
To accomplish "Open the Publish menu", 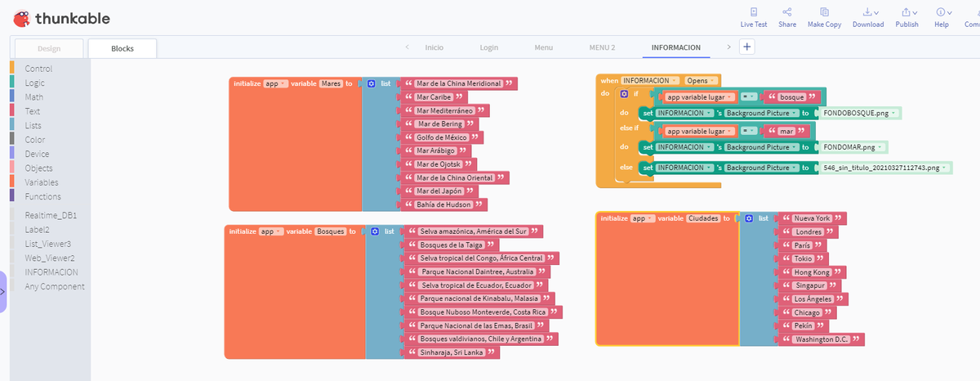I will (x=906, y=18).
